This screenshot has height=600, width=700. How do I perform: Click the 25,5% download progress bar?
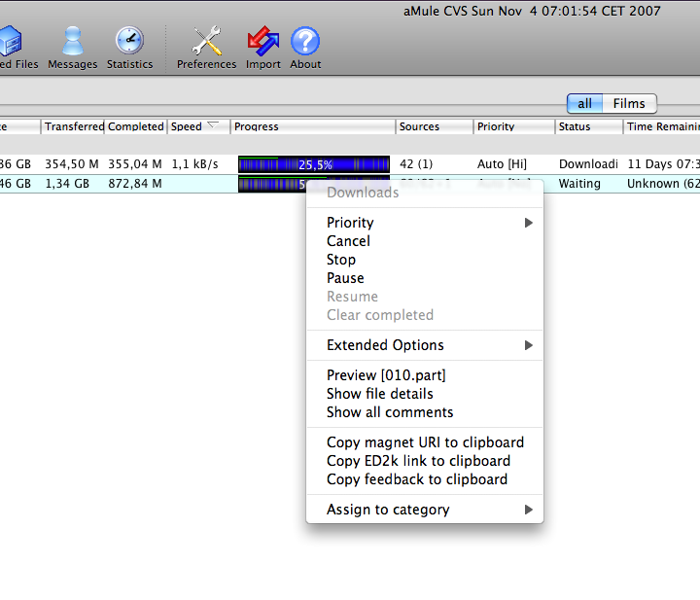(313, 164)
